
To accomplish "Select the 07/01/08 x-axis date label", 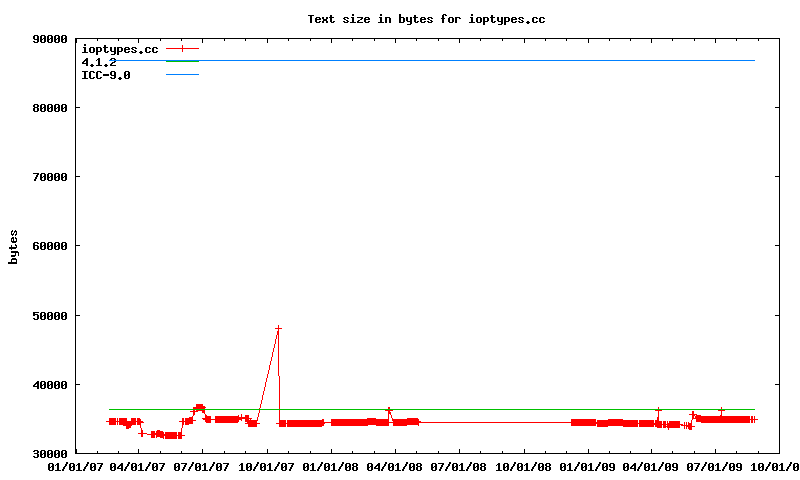I will (459, 466).
